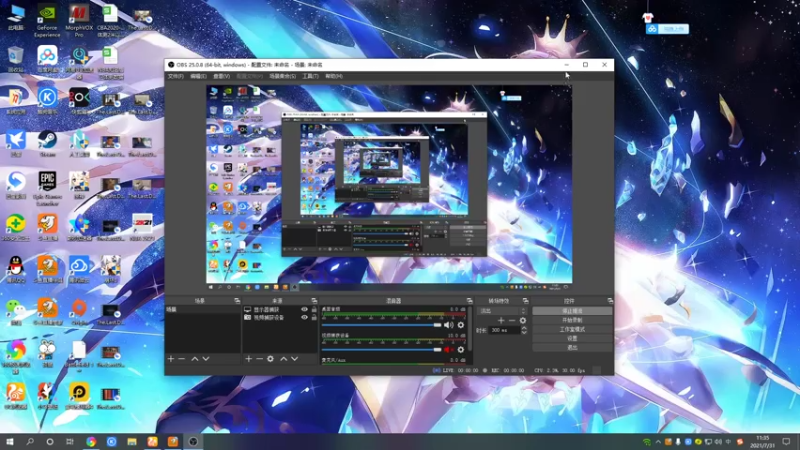Image resolution: width=800 pixels, height=450 pixels.
Task: Select the scene entry in Scenes list
Action: pos(203,310)
